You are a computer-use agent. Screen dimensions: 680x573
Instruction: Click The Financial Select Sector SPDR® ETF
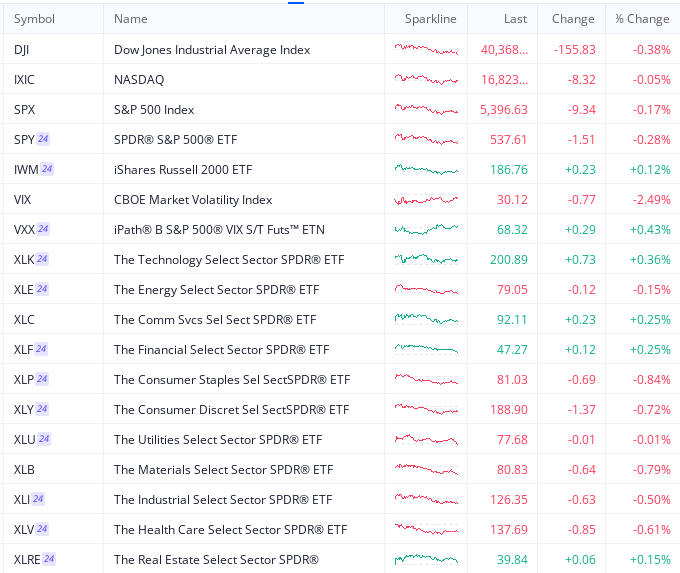(222, 350)
